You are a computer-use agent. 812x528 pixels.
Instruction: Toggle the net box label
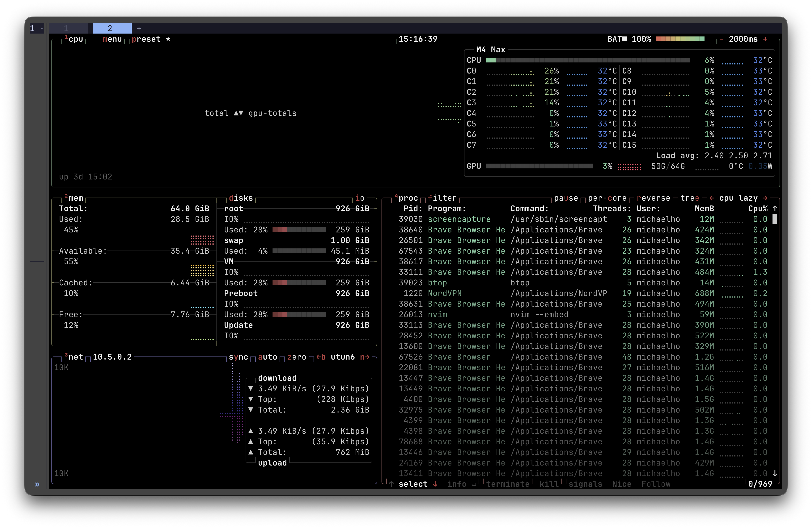pyautogui.click(x=74, y=357)
